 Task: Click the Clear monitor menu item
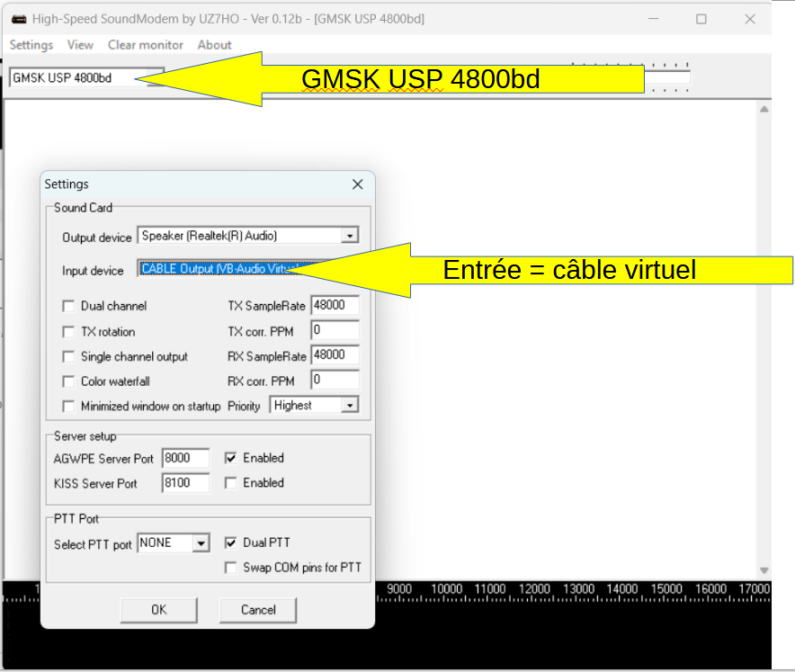pyautogui.click(x=145, y=45)
